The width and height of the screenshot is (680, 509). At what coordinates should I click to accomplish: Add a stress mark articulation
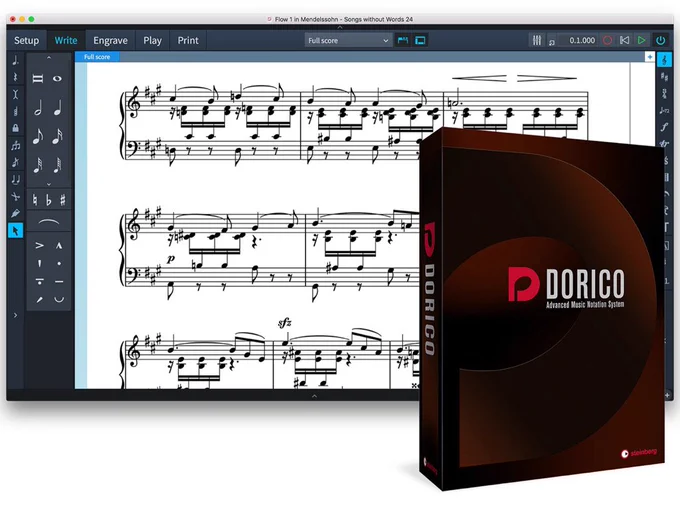tap(39, 299)
